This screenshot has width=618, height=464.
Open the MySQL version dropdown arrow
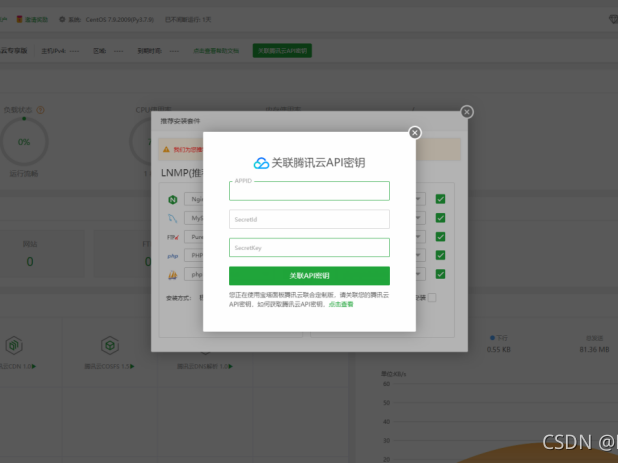pyautogui.click(x=418, y=218)
